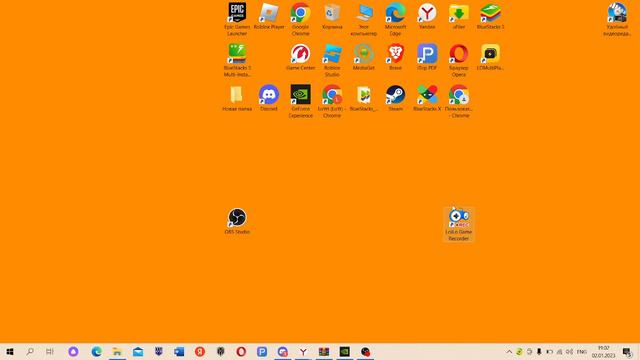
Task: Select the new folder on the desktop
Action: click(237, 98)
